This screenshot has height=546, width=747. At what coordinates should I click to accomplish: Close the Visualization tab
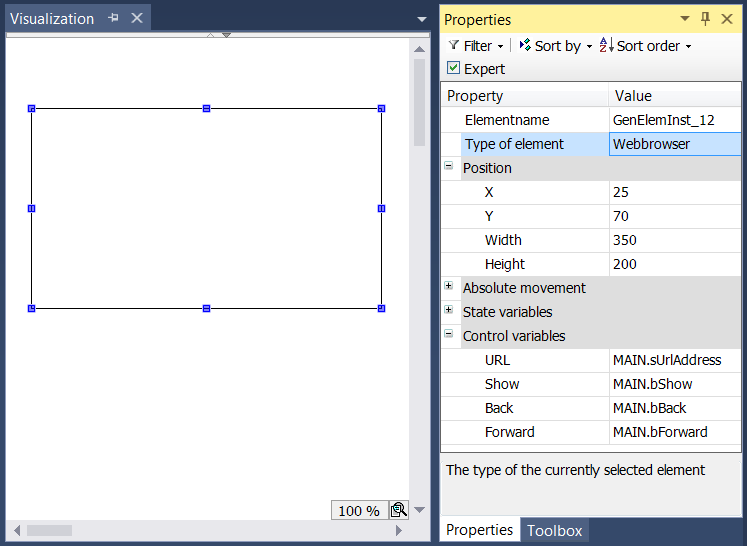coord(137,18)
